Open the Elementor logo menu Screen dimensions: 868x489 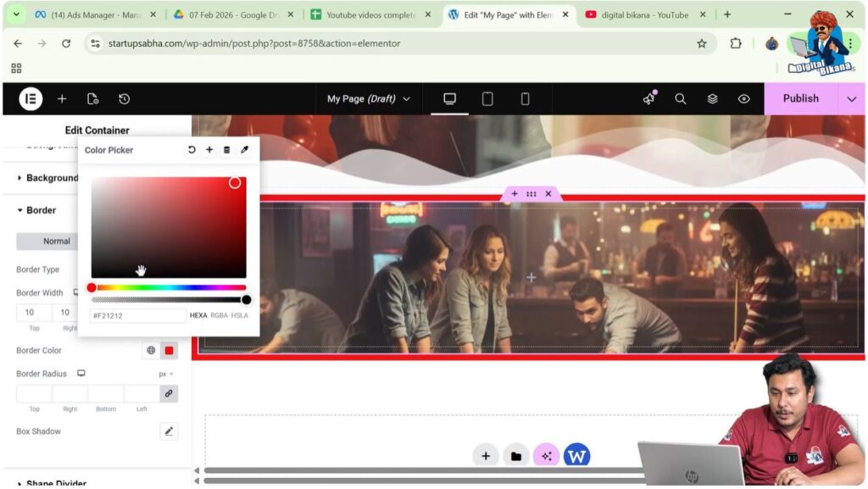(31, 99)
